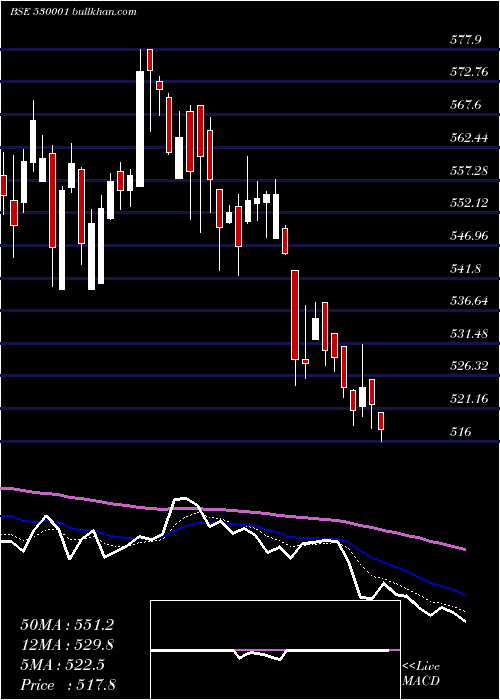Click the 12MA : 529.8 readout
The image size is (500, 700).
[x=67, y=645]
